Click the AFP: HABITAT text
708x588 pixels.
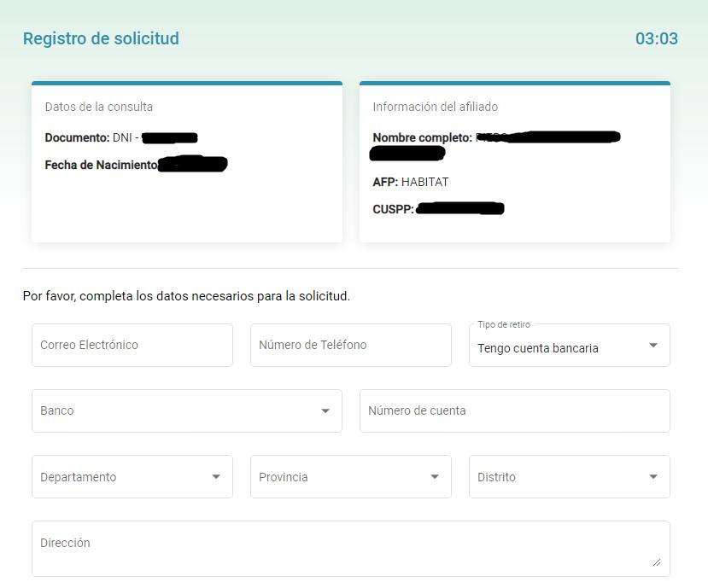click(x=411, y=182)
